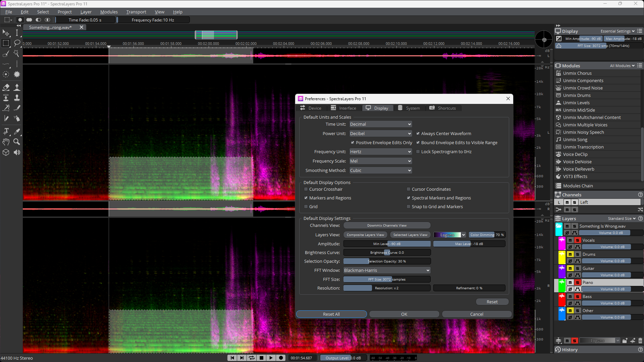
Task: Enable the Cursor Crosshair checkbox
Action: pyautogui.click(x=306, y=189)
